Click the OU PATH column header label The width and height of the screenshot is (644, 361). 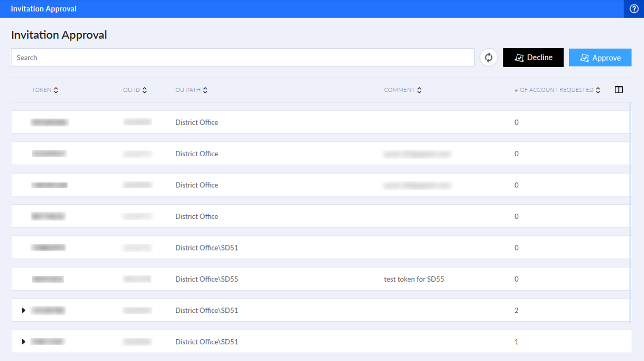(x=189, y=90)
